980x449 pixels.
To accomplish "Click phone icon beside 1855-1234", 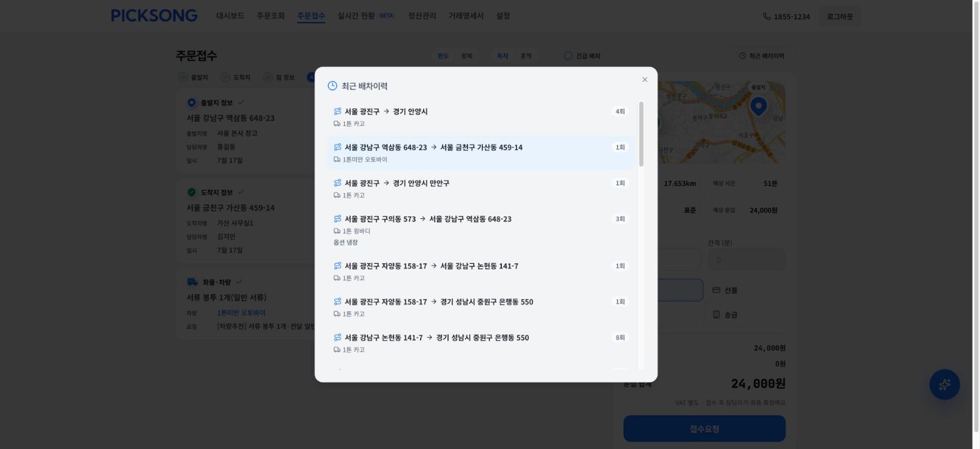I will pos(767,16).
